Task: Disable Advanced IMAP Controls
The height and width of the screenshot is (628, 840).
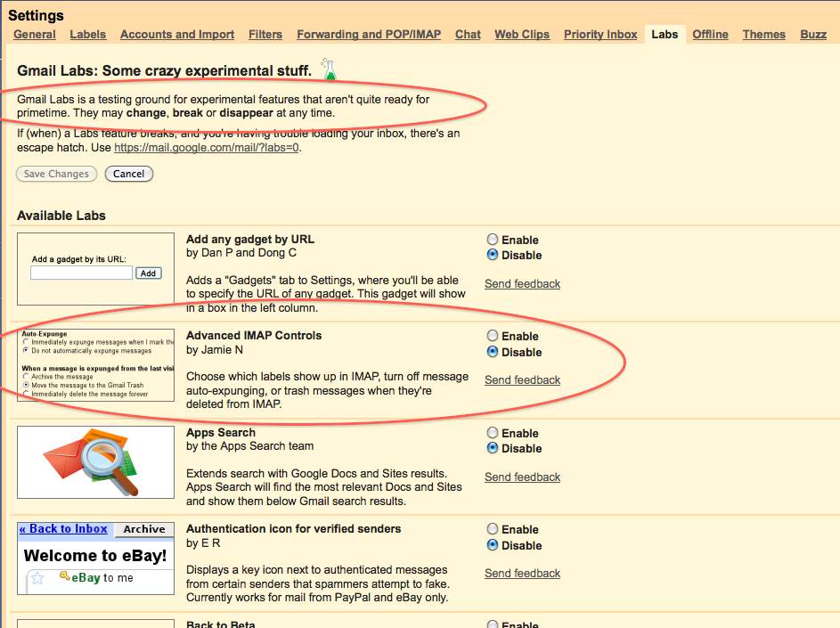Action: [x=493, y=352]
